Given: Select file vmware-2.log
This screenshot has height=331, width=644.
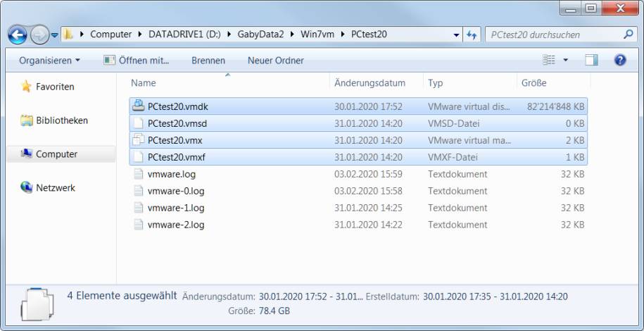Looking at the screenshot, I should pos(358,225).
